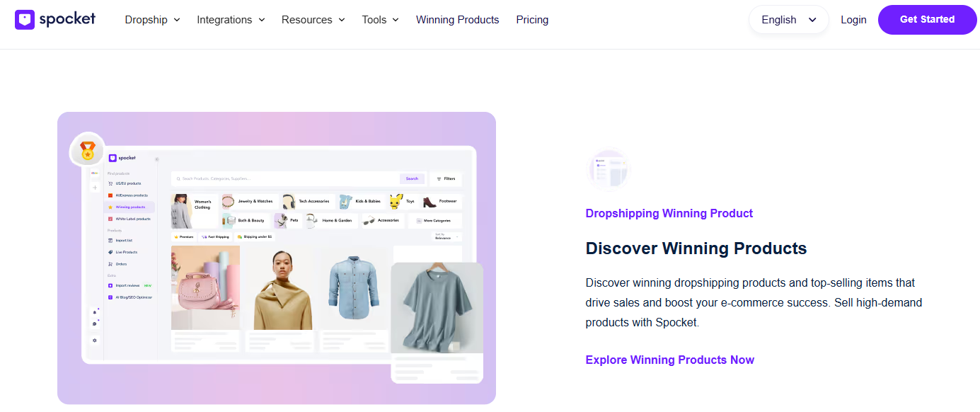Click the chat bubble icon in the mockup

coord(95,324)
